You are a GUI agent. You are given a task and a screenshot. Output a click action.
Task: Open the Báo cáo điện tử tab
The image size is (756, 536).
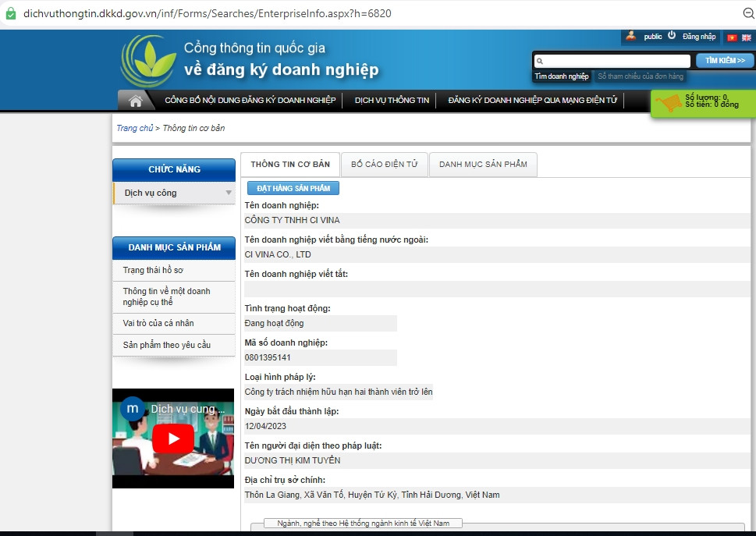pyautogui.click(x=384, y=165)
